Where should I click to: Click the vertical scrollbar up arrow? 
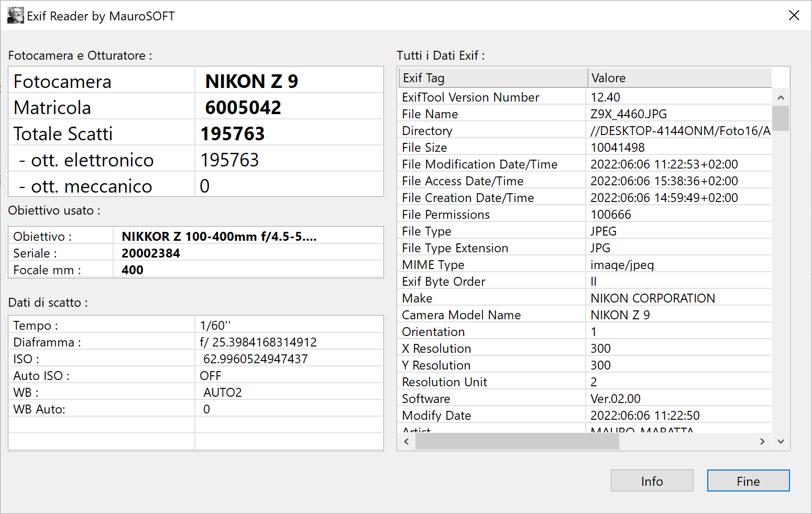pos(781,97)
